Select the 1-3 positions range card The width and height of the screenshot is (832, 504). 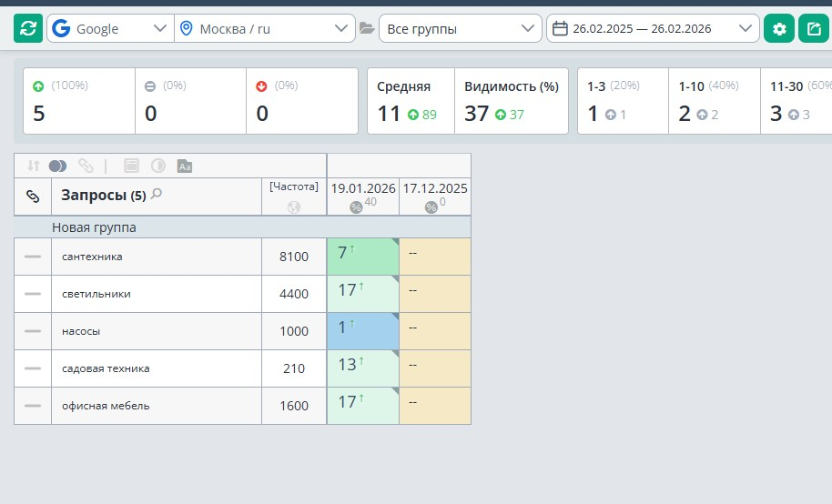point(623,101)
